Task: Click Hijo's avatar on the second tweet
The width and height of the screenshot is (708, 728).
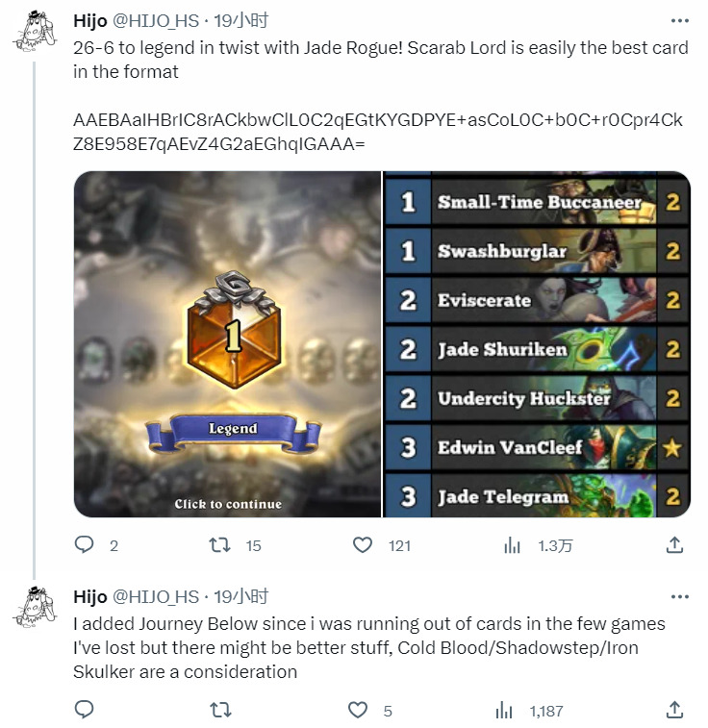Action: click(x=34, y=607)
